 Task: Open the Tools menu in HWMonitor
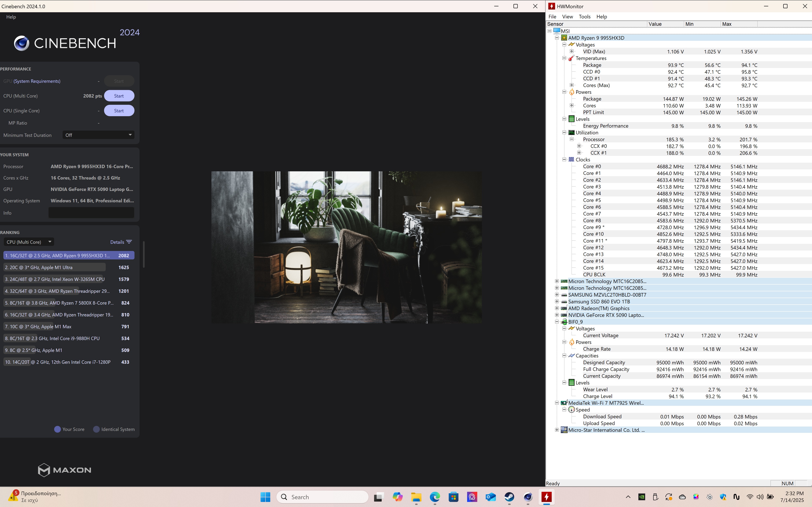point(584,16)
